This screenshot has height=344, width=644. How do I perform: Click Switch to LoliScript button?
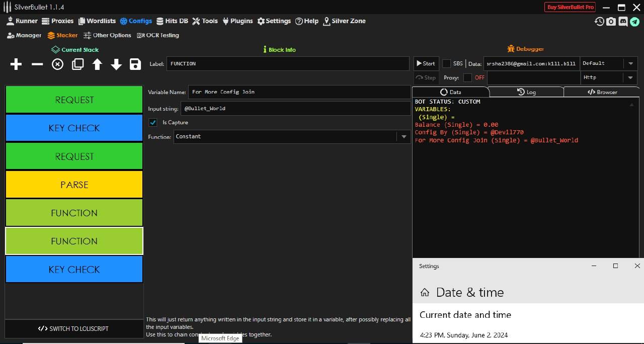73,328
